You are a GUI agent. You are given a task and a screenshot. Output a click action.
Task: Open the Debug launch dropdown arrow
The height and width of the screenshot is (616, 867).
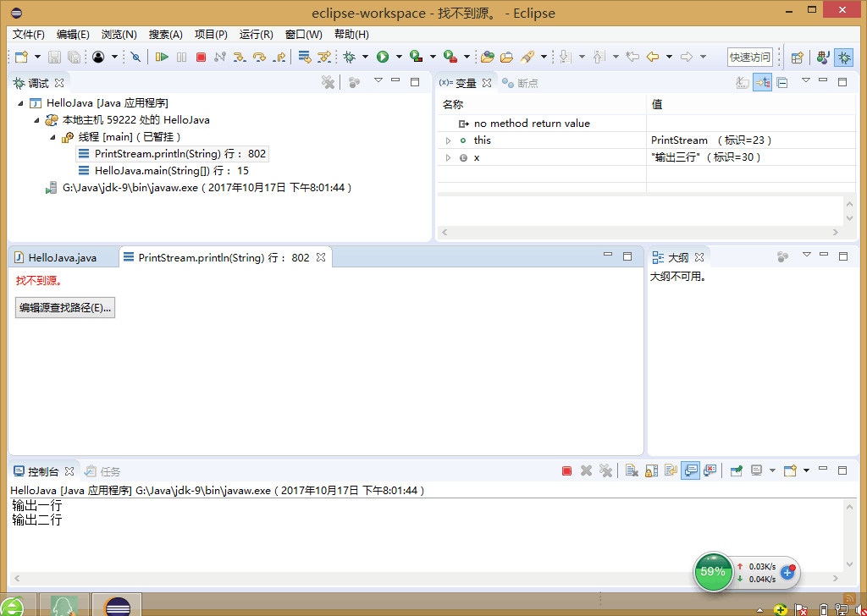click(x=365, y=57)
